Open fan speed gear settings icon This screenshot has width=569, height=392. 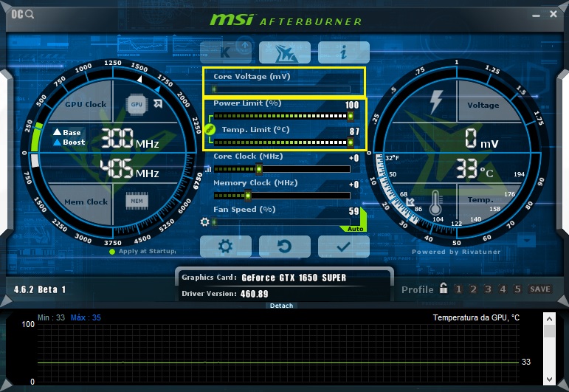(x=205, y=221)
